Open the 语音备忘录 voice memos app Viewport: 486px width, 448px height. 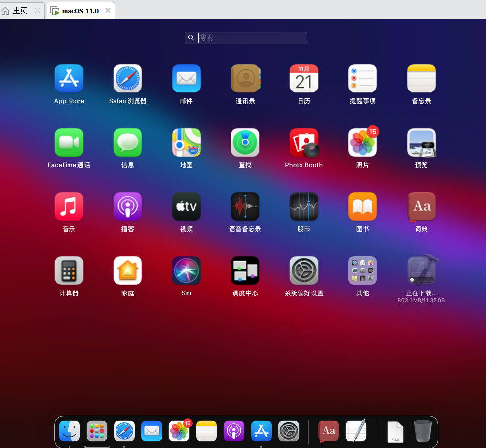click(245, 207)
